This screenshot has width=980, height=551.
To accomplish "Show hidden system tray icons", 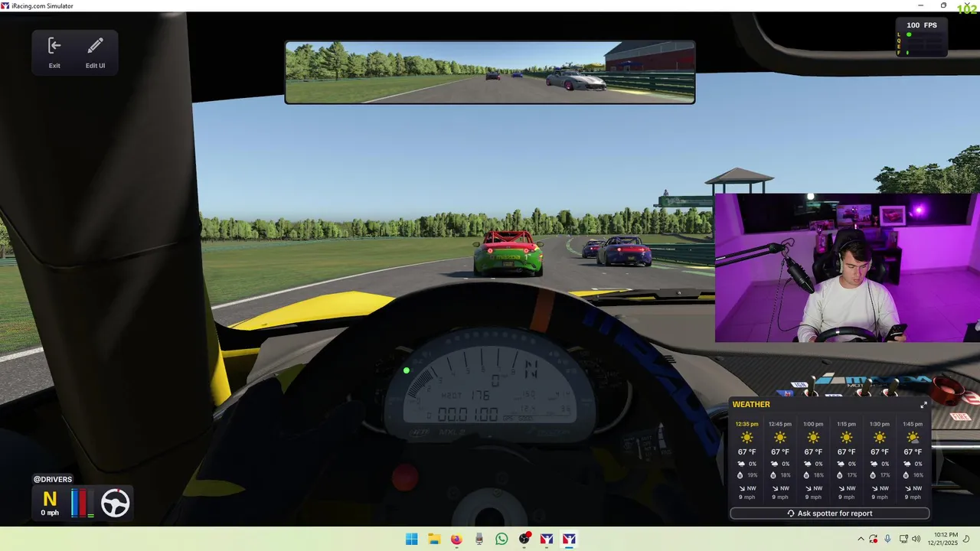I will coord(861,539).
